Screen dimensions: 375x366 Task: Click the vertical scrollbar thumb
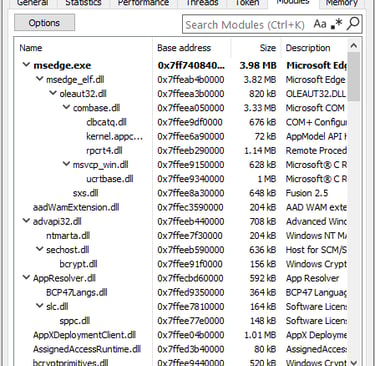(x=354, y=76)
